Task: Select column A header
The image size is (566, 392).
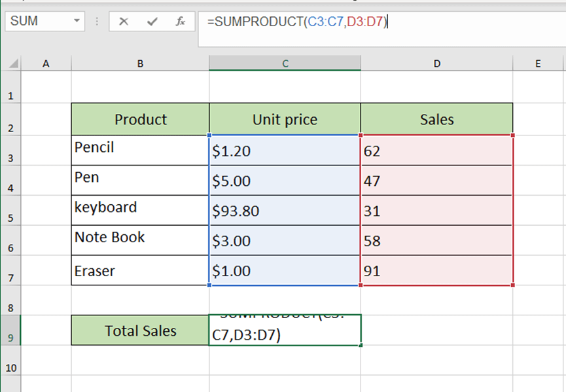Action: pos(46,63)
